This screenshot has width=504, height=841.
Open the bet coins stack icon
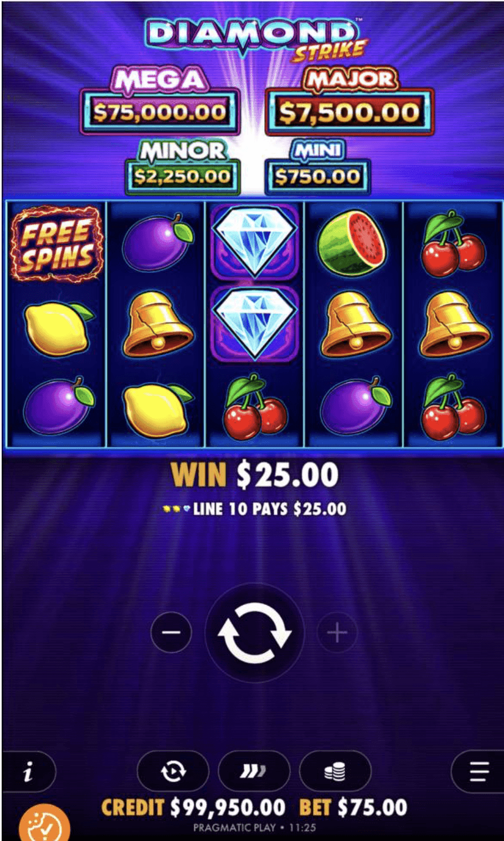335,771
